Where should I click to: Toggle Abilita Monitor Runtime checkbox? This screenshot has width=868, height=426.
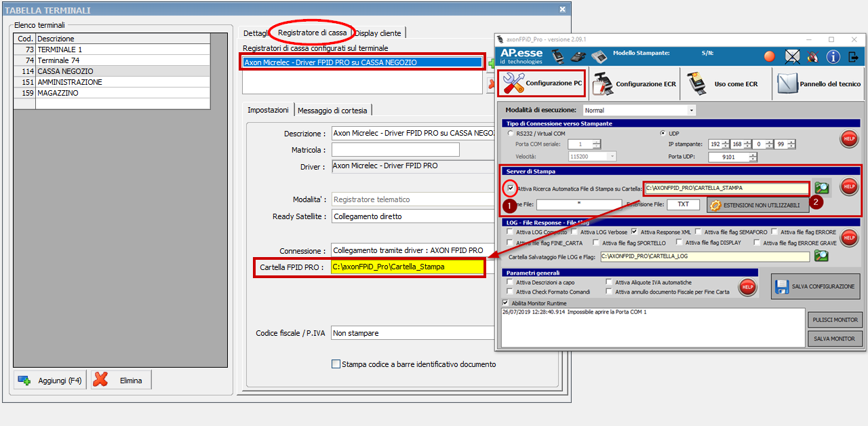(x=506, y=303)
